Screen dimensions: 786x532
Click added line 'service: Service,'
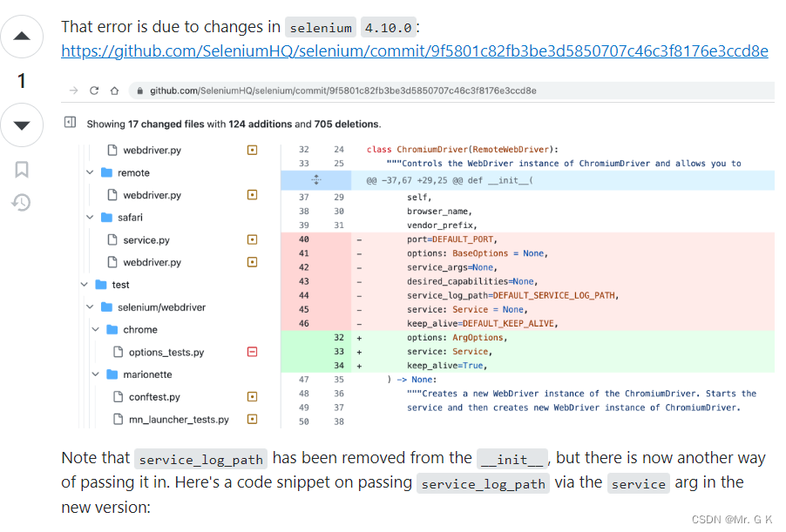pyautogui.click(x=449, y=352)
